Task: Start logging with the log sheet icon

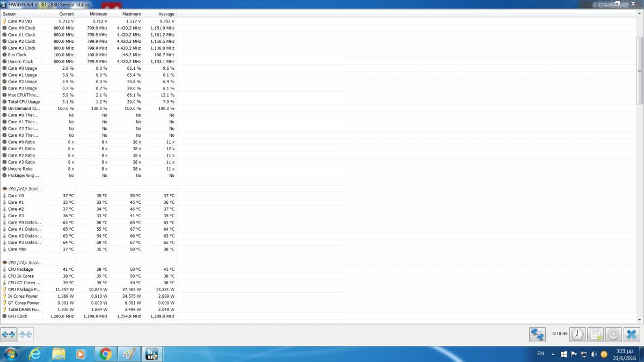Action: [596, 334]
